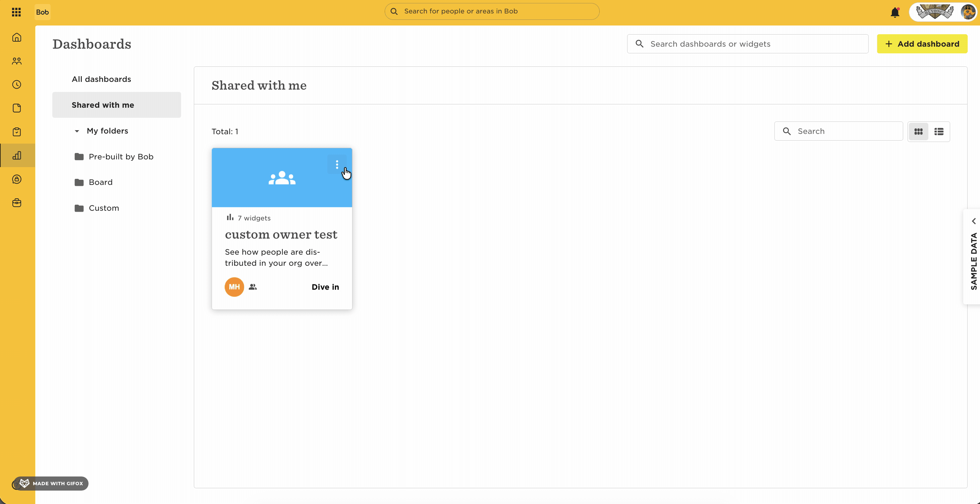The height and width of the screenshot is (504, 980).
Task: Click the Add dashboard button
Action: 922,44
